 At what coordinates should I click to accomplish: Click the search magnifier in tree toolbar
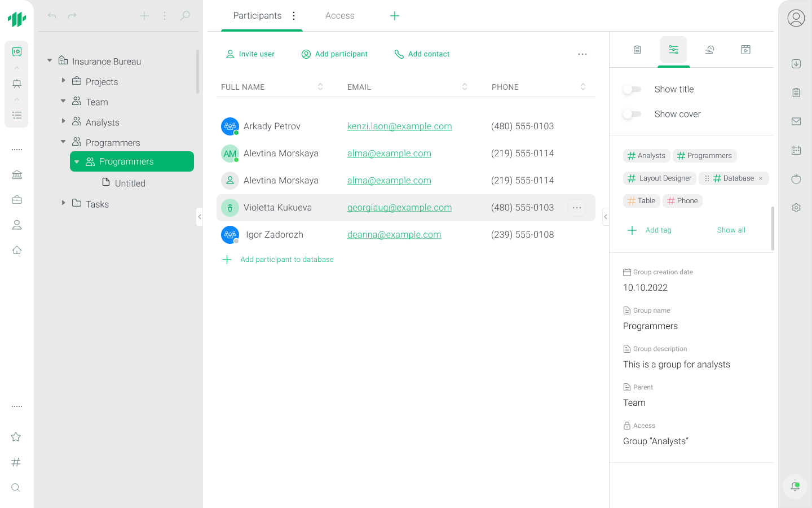pos(185,16)
